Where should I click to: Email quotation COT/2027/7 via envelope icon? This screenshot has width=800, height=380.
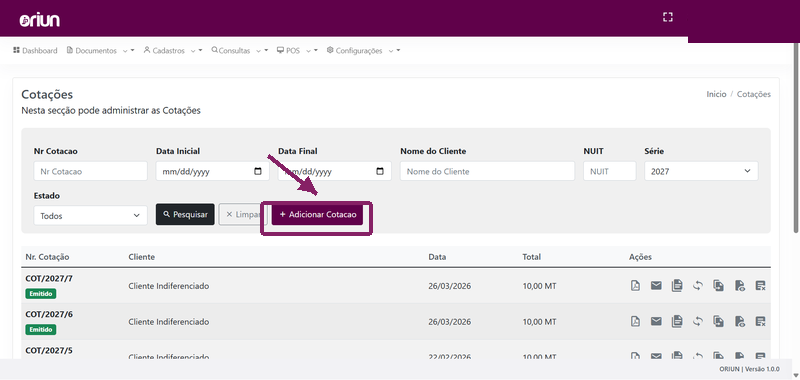[656, 286]
